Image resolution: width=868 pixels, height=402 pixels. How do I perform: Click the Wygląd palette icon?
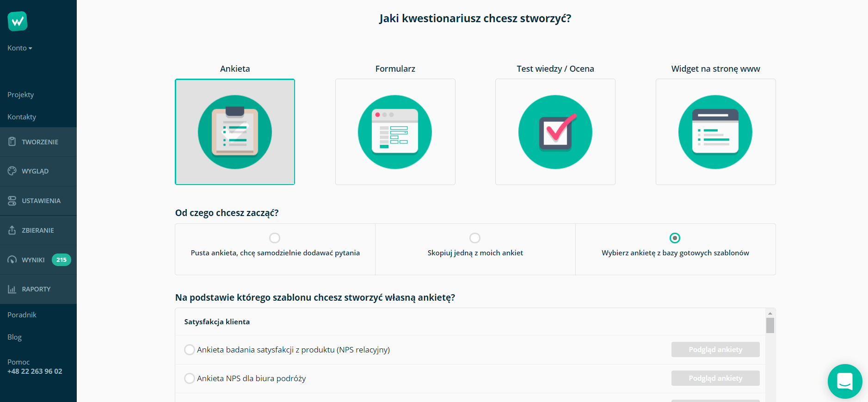pos(12,171)
